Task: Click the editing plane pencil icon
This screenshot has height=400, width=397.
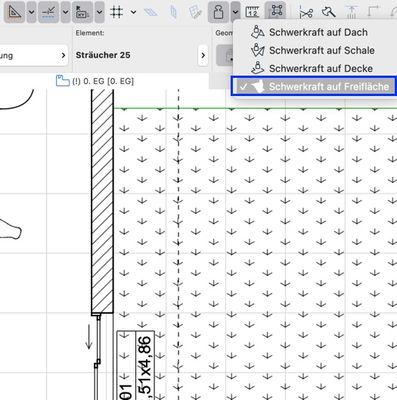Action: click(195, 12)
